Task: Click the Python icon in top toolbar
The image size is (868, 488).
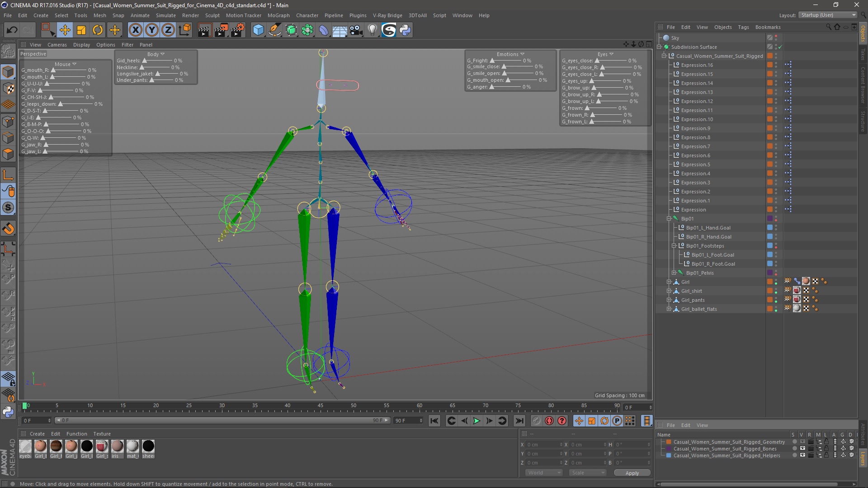Action: click(405, 30)
